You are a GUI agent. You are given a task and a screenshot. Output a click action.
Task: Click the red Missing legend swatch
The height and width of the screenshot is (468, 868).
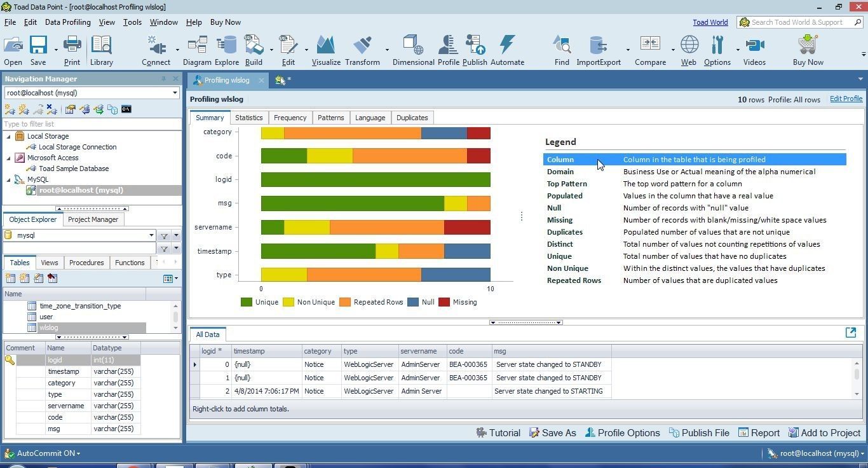pos(444,302)
